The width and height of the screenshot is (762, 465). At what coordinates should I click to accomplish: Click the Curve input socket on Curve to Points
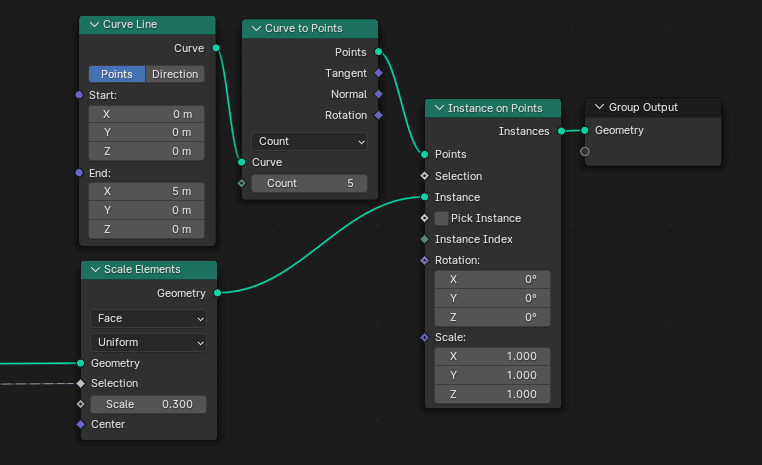[242, 162]
